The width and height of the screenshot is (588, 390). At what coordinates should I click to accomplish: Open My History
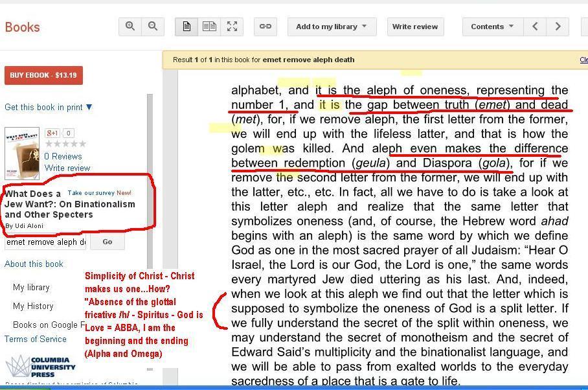click(x=33, y=306)
